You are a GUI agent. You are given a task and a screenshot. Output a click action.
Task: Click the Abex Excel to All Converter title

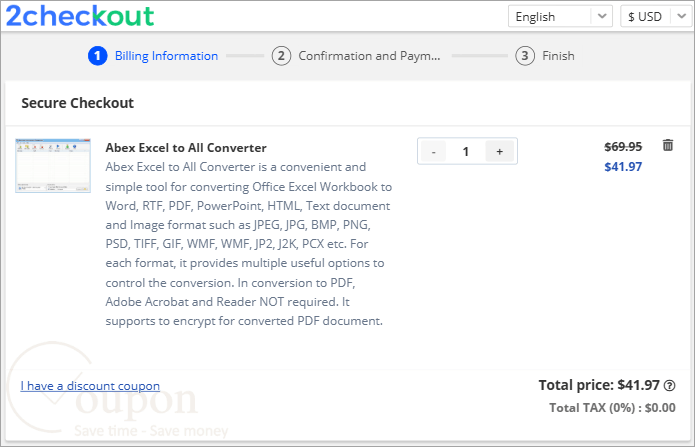[x=186, y=148]
